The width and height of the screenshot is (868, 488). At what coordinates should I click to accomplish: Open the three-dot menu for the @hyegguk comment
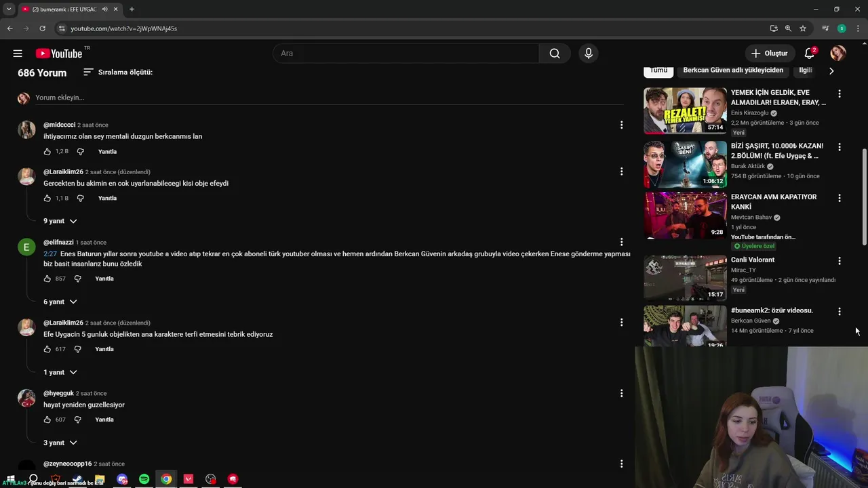[x=621, y=393]
